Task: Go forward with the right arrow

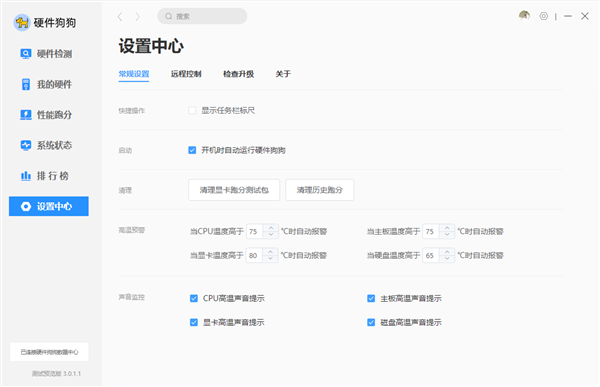Action: tap(137, 16)
